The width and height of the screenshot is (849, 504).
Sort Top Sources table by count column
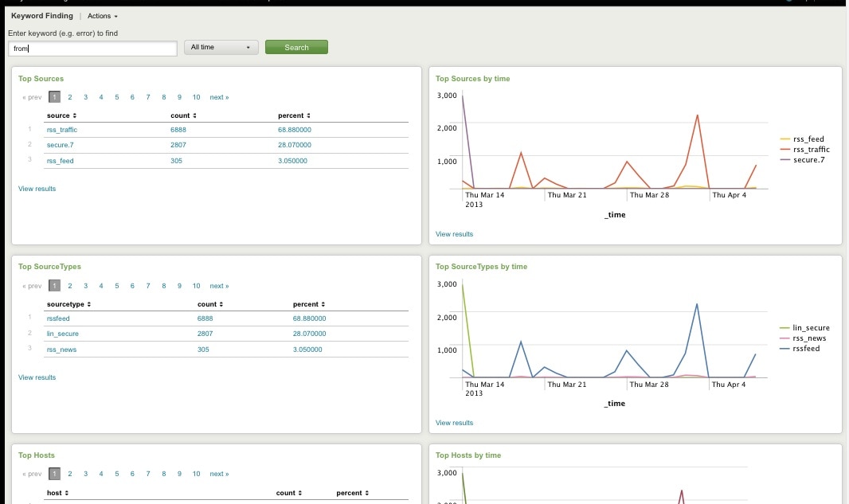(x=184, y=115)
